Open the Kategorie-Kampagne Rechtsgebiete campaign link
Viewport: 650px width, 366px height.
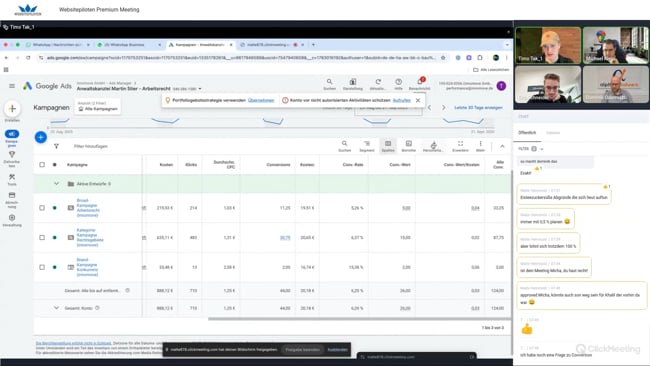click(x=90, y=238)
